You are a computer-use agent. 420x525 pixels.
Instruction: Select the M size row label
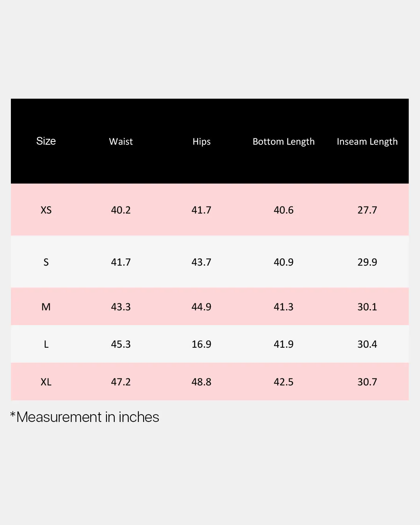pos(46,307)
